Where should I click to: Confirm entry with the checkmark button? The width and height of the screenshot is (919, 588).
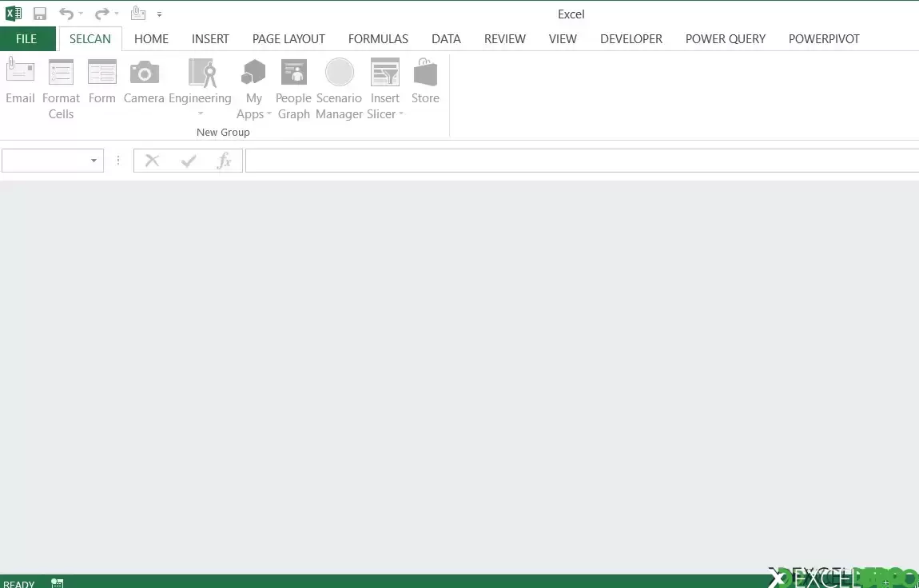[x=188, y=161]
